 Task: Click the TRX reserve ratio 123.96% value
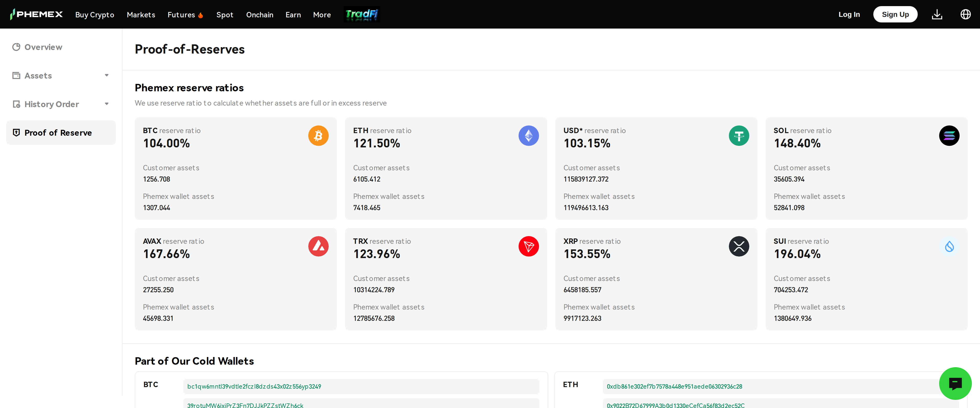tap(377, 254)
